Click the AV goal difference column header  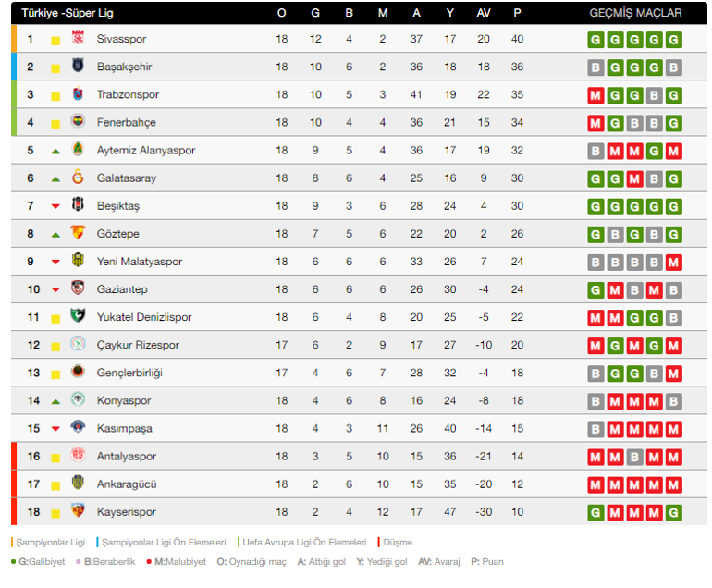[483, 14]
